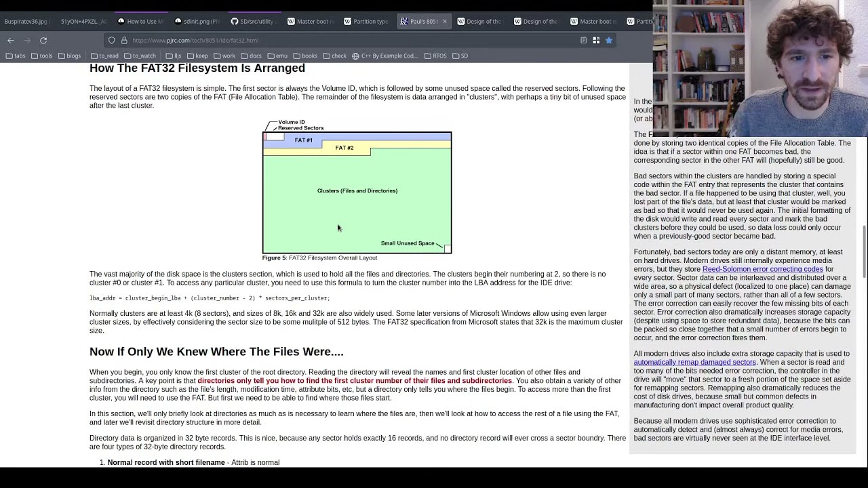The image size is (868, 488).
Task: Open the tools bookmark folder
Action: tap(41, 56)
